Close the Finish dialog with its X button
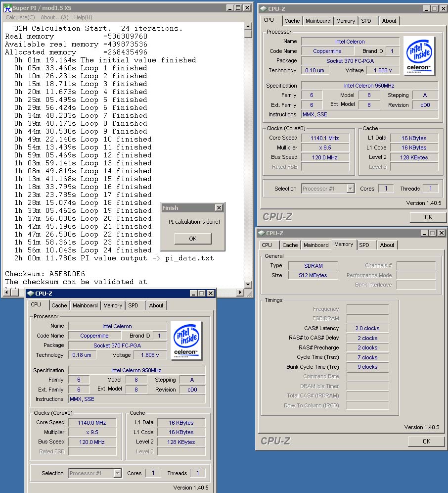The width and height of the screenshot is (448, 493). point(219,208)
